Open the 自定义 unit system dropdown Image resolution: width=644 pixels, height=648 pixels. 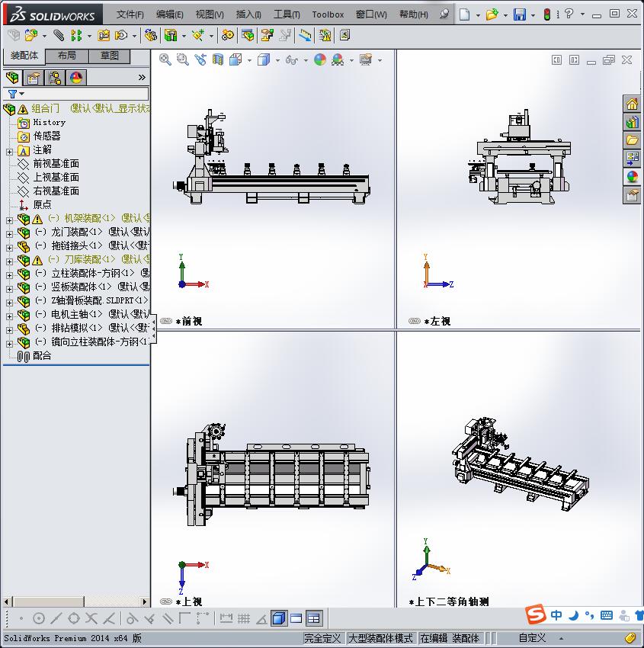point(561,639)
